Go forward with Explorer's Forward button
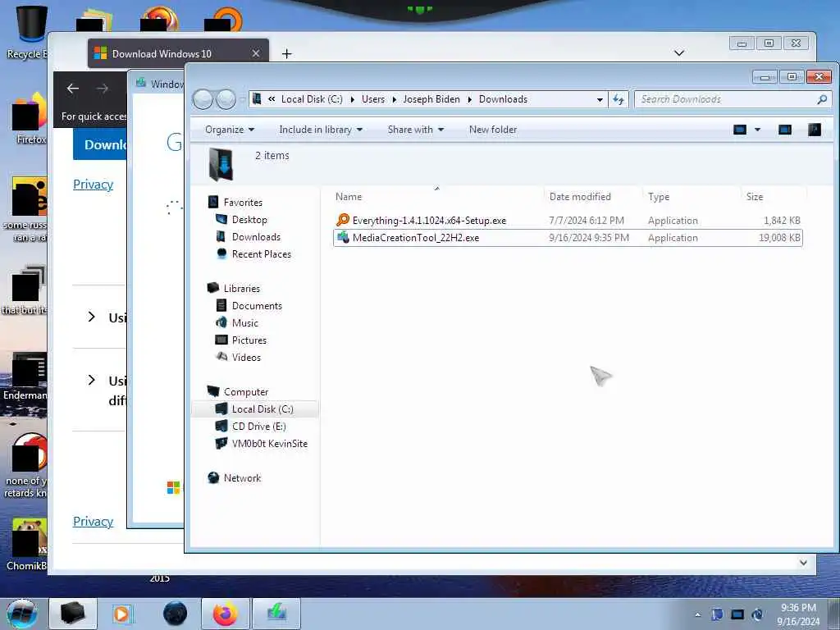This screenshot has height=630, width=840. 226,99
